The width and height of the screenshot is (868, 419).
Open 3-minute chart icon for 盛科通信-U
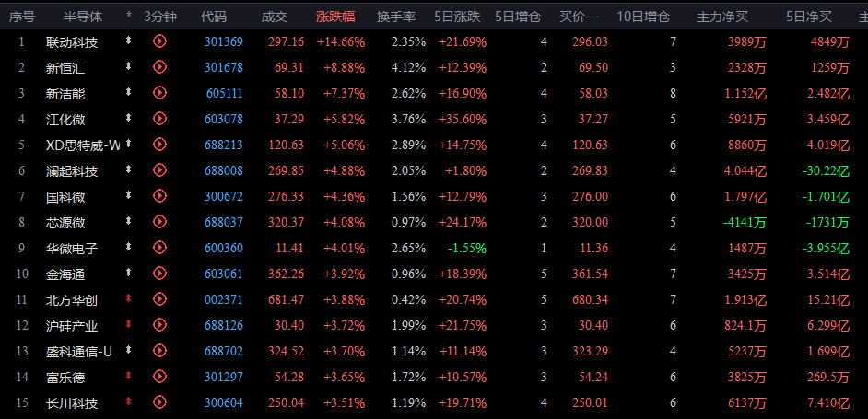point(160,350)
